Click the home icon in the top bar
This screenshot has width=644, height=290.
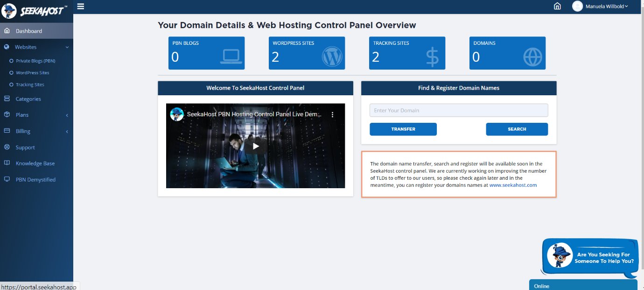tap(557, 6)
